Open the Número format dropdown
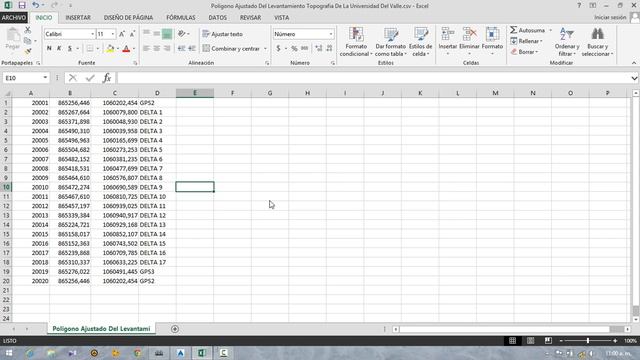This screenshot has height=360, width=640. pyautogui.click(x=331, y=34)
